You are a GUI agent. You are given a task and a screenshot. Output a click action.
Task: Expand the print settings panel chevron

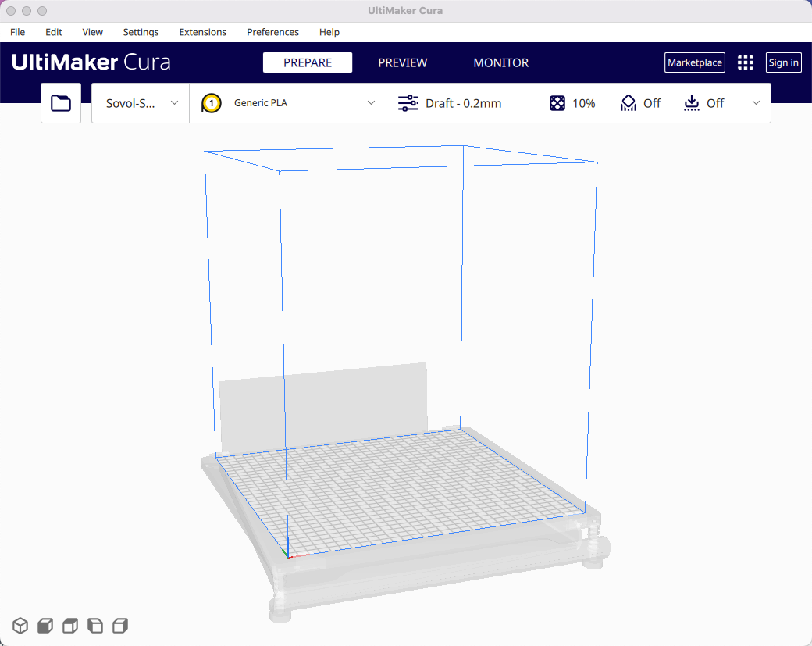[756, 103]
